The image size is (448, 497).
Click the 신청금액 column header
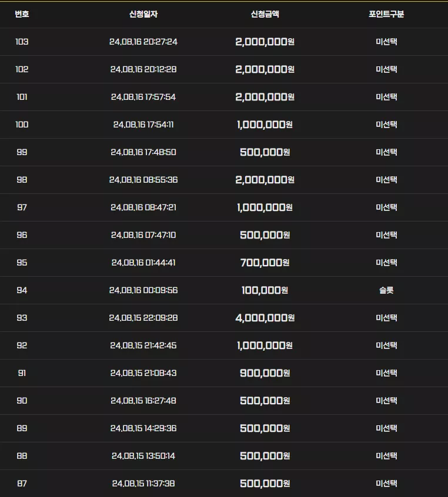tap(265, 14)
